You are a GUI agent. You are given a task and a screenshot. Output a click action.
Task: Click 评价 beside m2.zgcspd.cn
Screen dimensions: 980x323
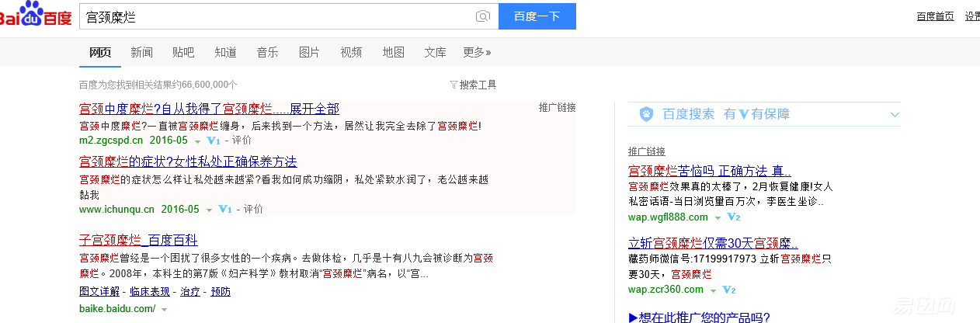point(242,141)
